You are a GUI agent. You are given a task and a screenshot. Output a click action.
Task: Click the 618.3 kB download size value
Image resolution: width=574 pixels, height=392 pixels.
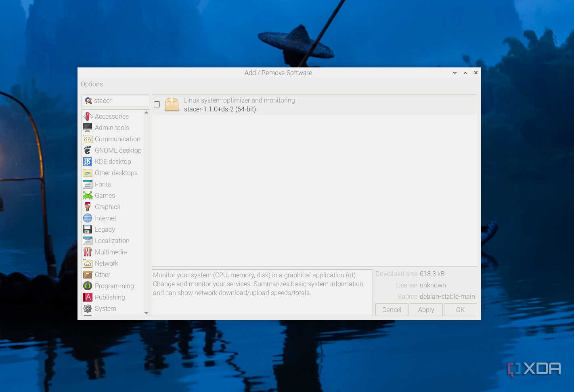pos(432,274)
